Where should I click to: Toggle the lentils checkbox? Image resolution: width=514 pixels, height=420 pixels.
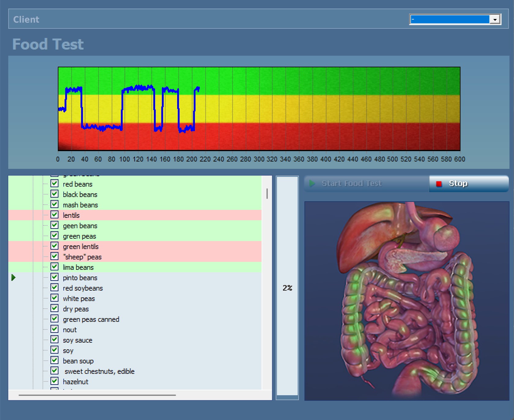pos(54,215)
